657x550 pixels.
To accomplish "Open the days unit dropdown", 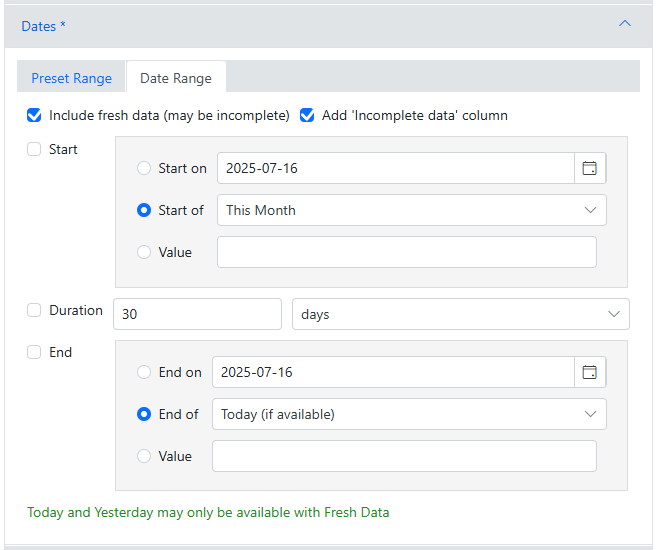I will [460, 314].
